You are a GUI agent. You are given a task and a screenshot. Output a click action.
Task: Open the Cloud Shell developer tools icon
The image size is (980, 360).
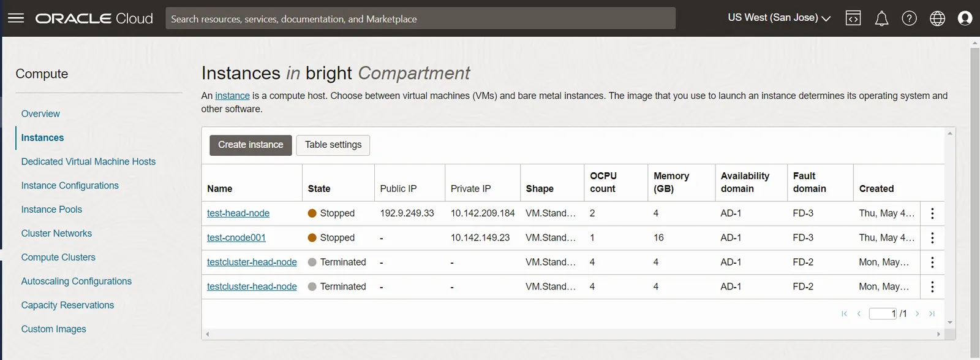[x=853, y=18]
